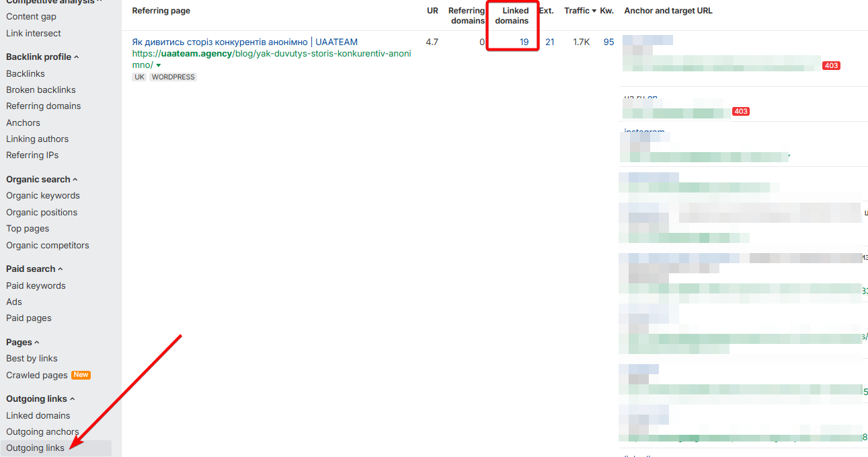This screenshot has width=868, height=457.
Task: Collapse the Pages sidebar section
Action: click(22, 343)
